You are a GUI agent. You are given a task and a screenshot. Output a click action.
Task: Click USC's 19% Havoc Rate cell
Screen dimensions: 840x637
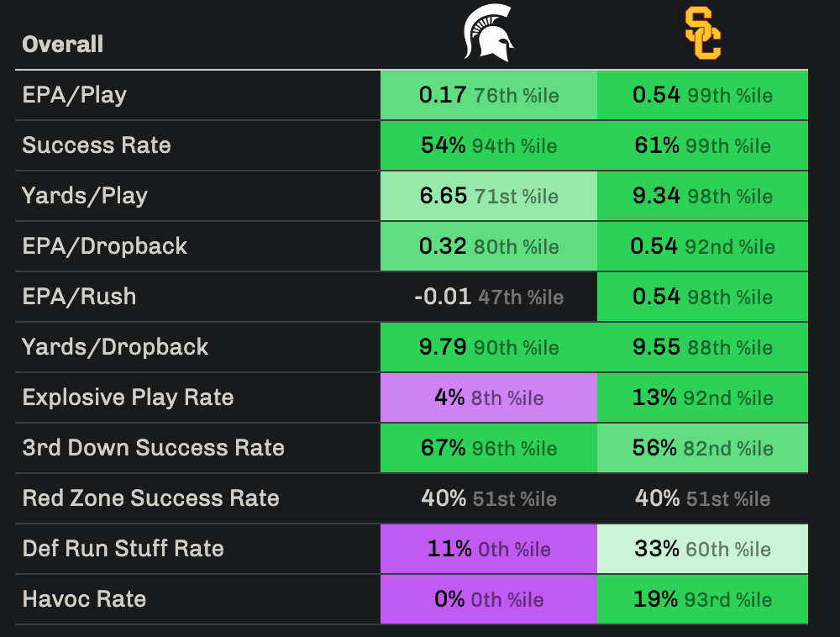tap(702, 599)
